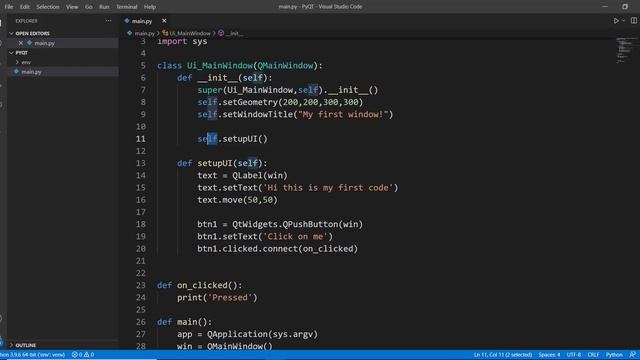This screenshot has width=640, height=360.
Task: Open the Help menu
Action: pos(150,7)
